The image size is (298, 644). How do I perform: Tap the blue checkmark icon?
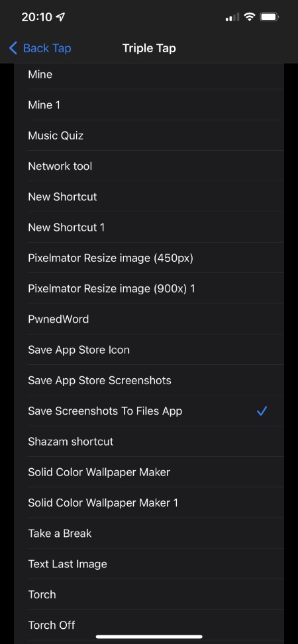coord(262,411)
